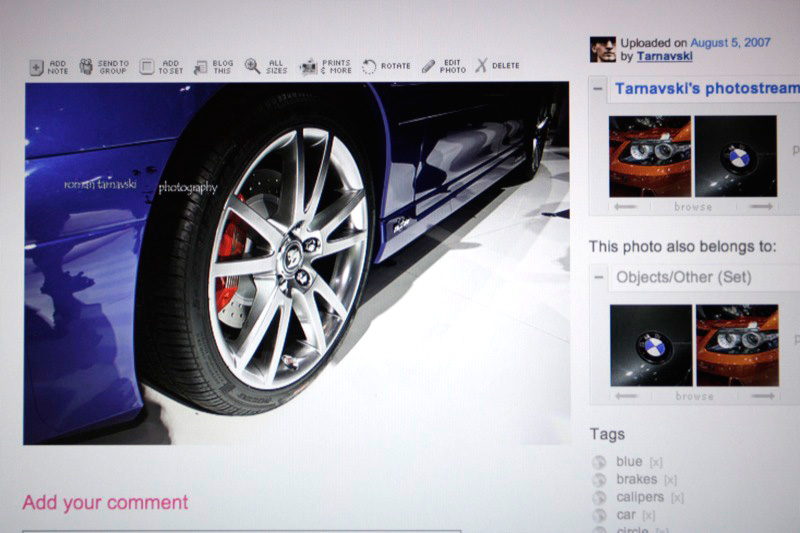Click the Edit Photo pencil icon
The image size is (800, 533).
[x=429, y=66]
